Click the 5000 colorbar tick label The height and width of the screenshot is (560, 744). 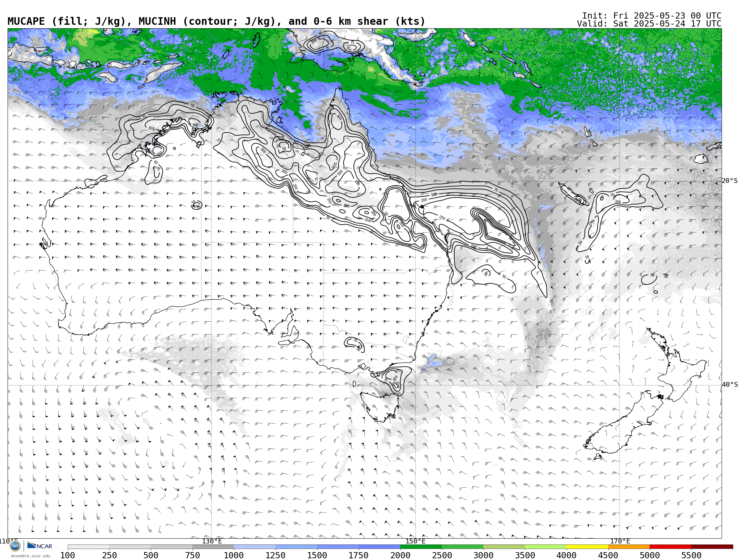(x=650, y=556)
